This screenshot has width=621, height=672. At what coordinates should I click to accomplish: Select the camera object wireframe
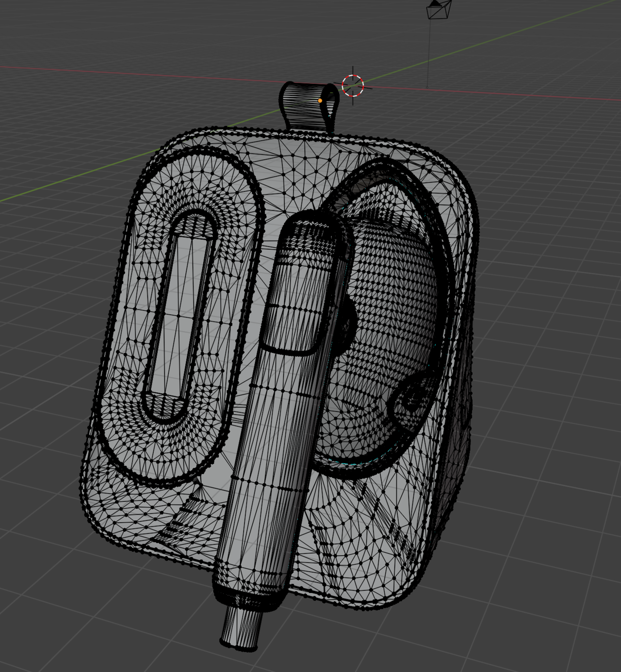point(439,9)
